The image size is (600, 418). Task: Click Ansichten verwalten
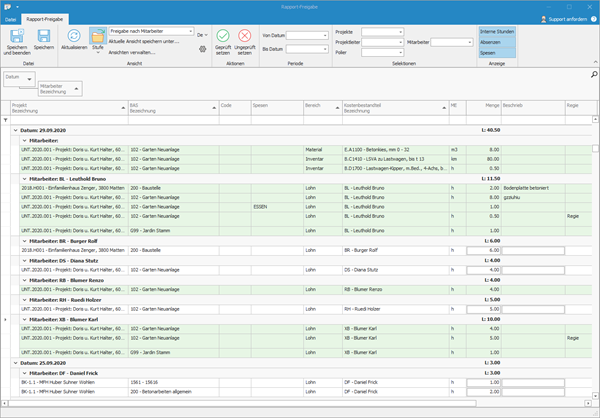132,52
